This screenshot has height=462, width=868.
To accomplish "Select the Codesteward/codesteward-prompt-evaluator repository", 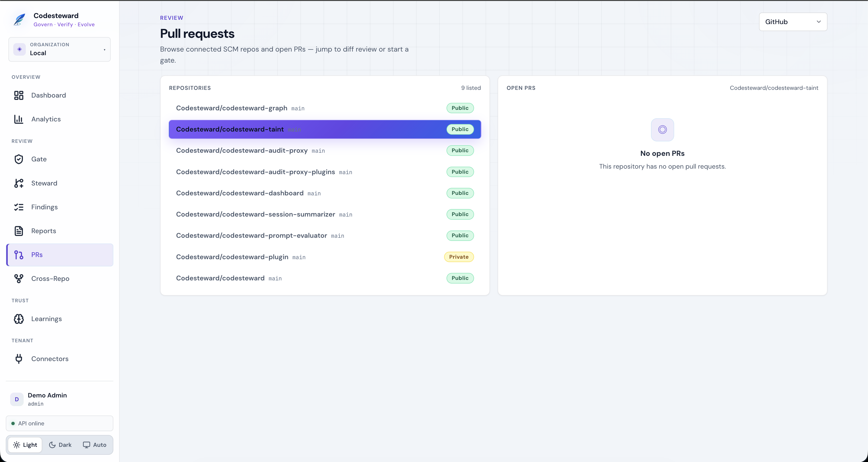I will pyautogui.click(x=325, y=235).
